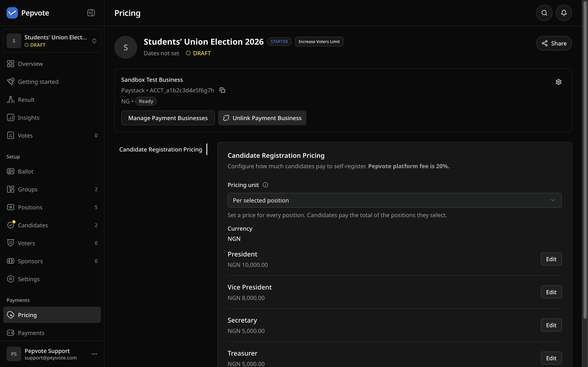
Task: Open Pepvote Support account options dots
Action: click(x=94, y=354)
